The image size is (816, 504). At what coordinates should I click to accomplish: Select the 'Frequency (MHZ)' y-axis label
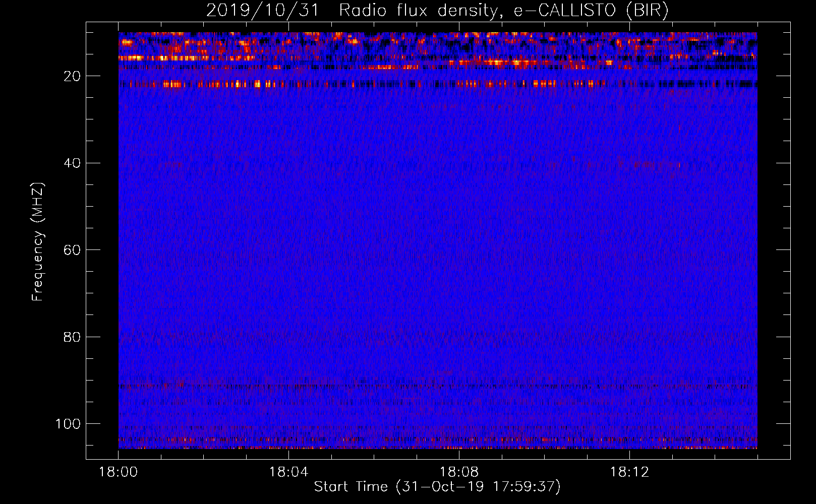tap(38, 241)
